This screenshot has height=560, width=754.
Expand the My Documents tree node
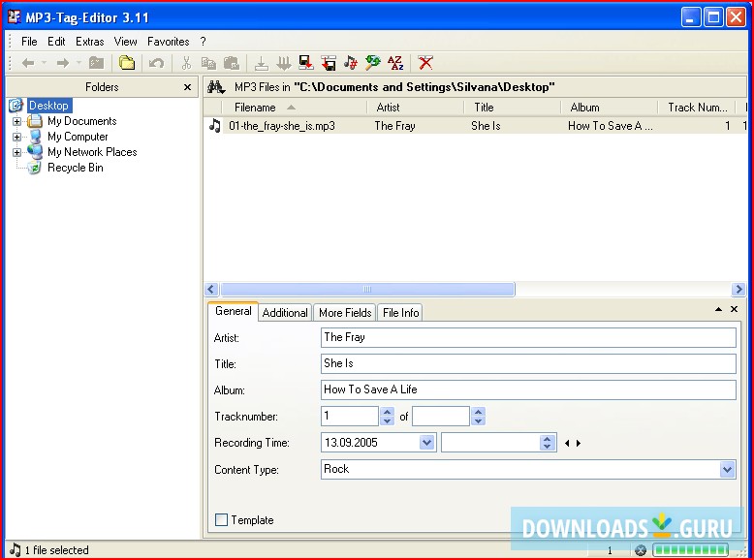tap(16, 121)
